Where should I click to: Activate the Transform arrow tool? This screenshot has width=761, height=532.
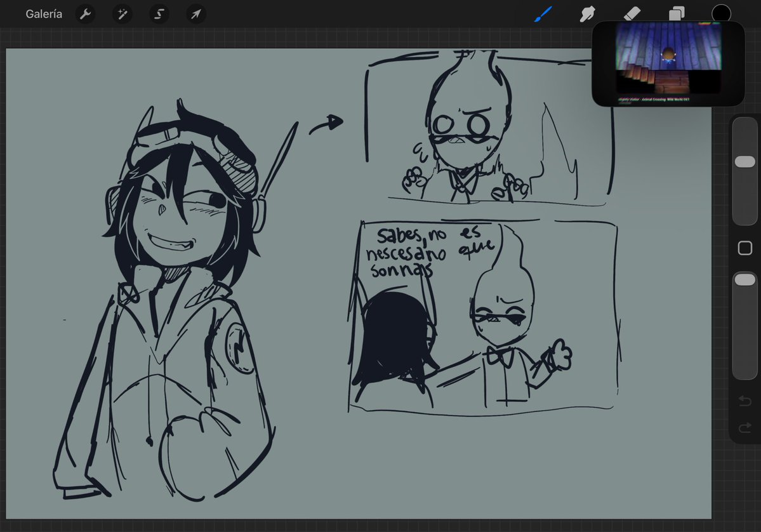(x=196, y=14)
